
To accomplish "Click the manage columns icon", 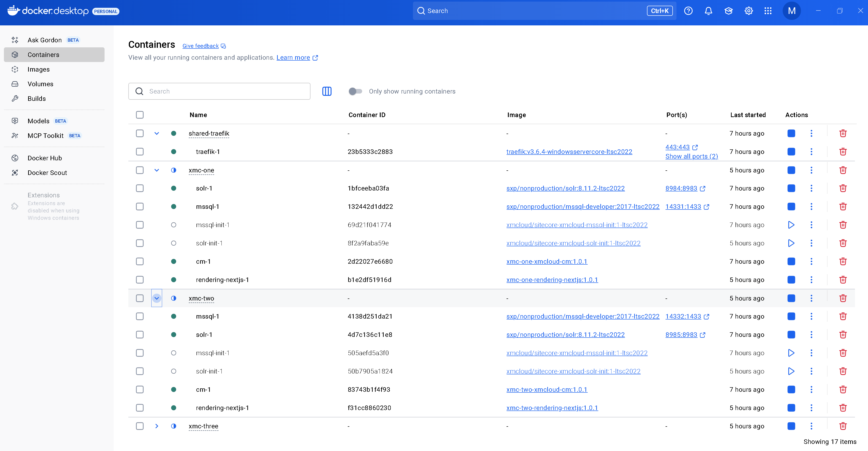I will (326, 91).
